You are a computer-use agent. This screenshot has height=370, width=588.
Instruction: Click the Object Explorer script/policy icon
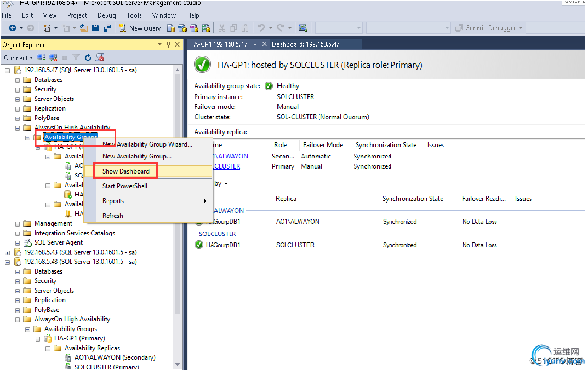click(x=100, y=57)
